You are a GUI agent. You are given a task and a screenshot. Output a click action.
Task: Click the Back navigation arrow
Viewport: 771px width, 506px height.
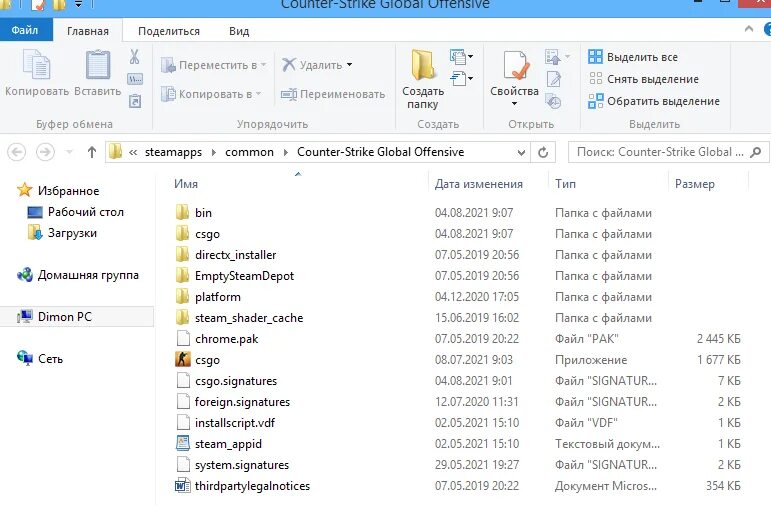(16, 152)
